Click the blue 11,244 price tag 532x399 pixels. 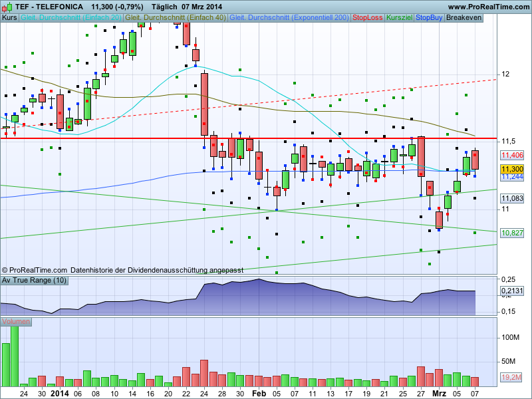click(x=512, y=177)
